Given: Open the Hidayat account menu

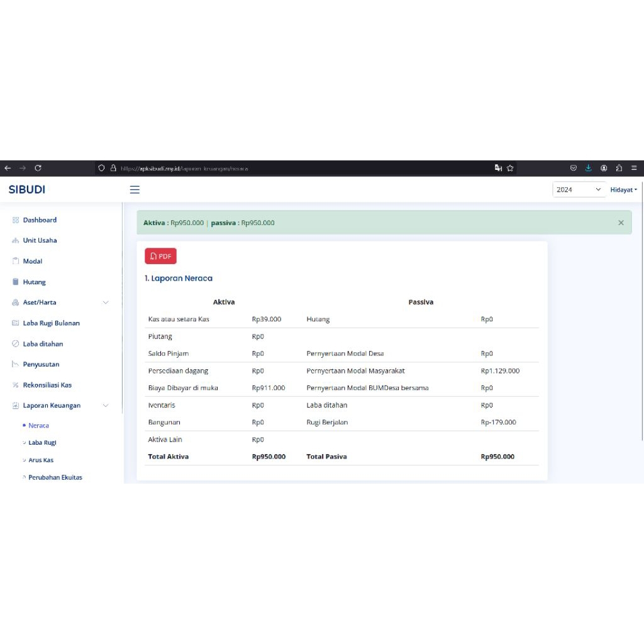Looking at the screenshot, I should tap(623, 189).
